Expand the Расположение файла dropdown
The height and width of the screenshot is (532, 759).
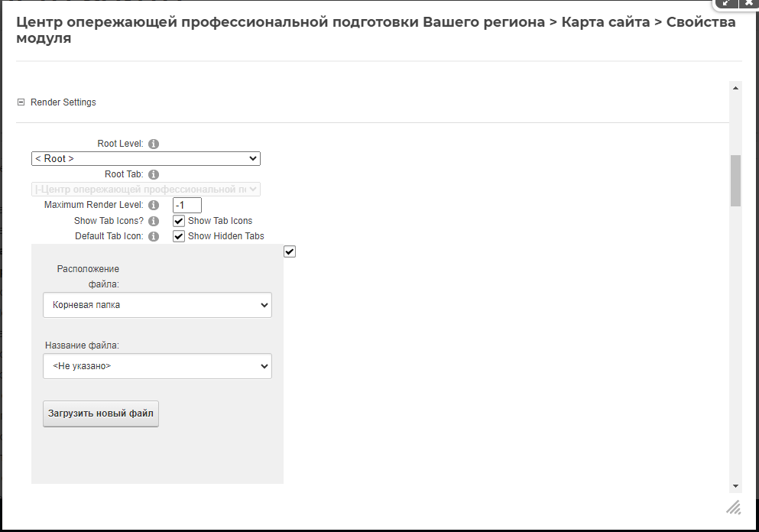click(x=157, y=305)
